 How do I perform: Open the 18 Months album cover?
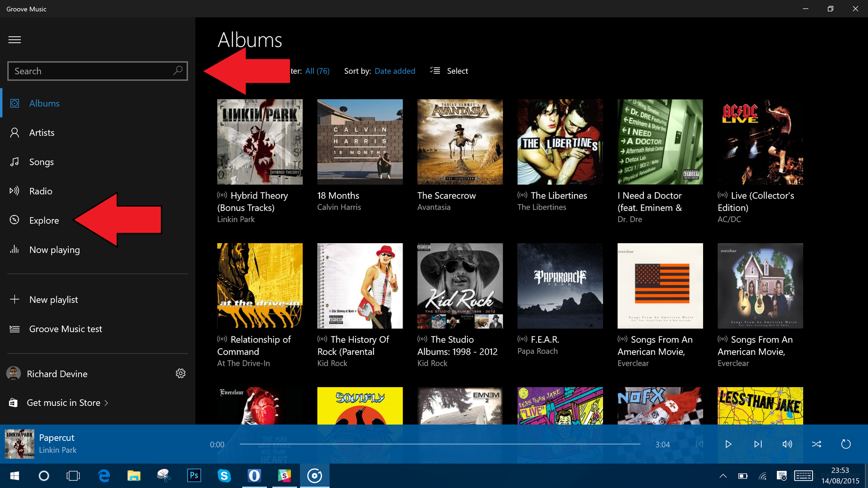360,142
